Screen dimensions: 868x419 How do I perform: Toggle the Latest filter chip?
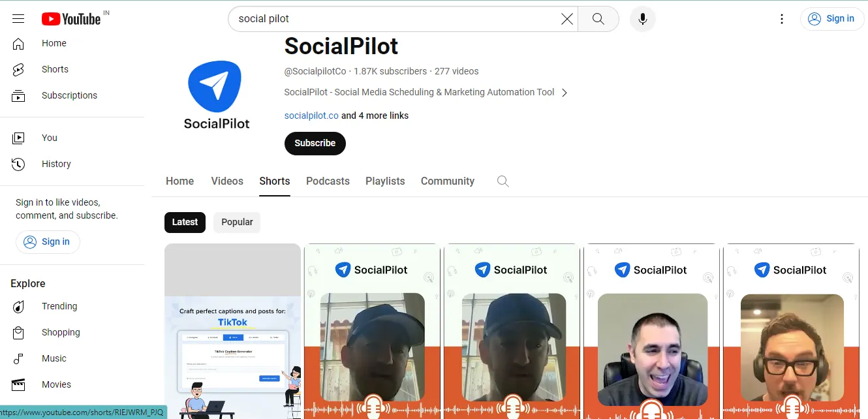[x=185, y=222]
